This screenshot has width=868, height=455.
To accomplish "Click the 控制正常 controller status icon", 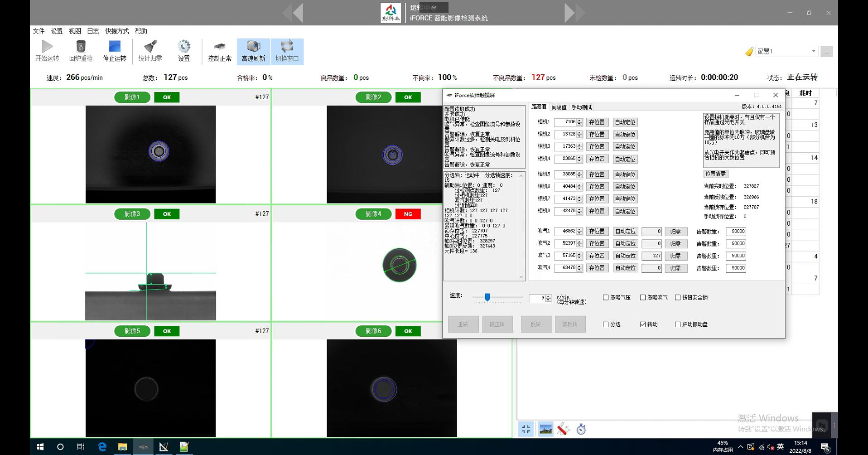I will (x=220, y=47).
